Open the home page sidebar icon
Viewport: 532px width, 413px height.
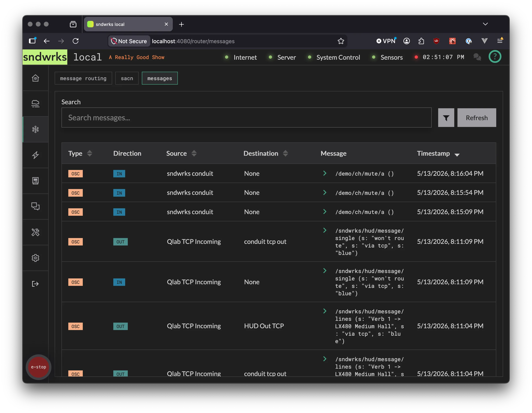click(36, 78)
